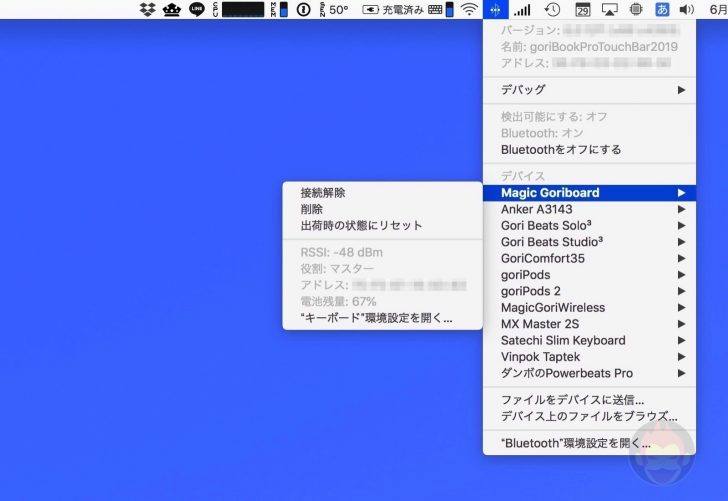This screenshot has height=501, width=728.
Task: Expand the Anker A3143 submenu arrow
Action: [x=681, y=209]
